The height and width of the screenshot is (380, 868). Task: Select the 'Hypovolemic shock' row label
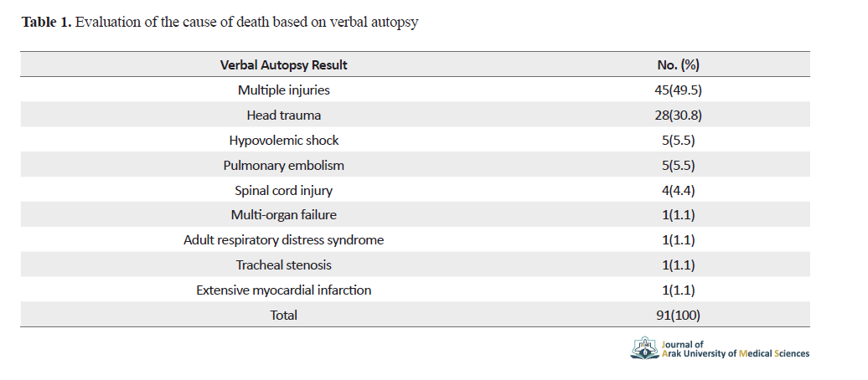click(283, 141)
